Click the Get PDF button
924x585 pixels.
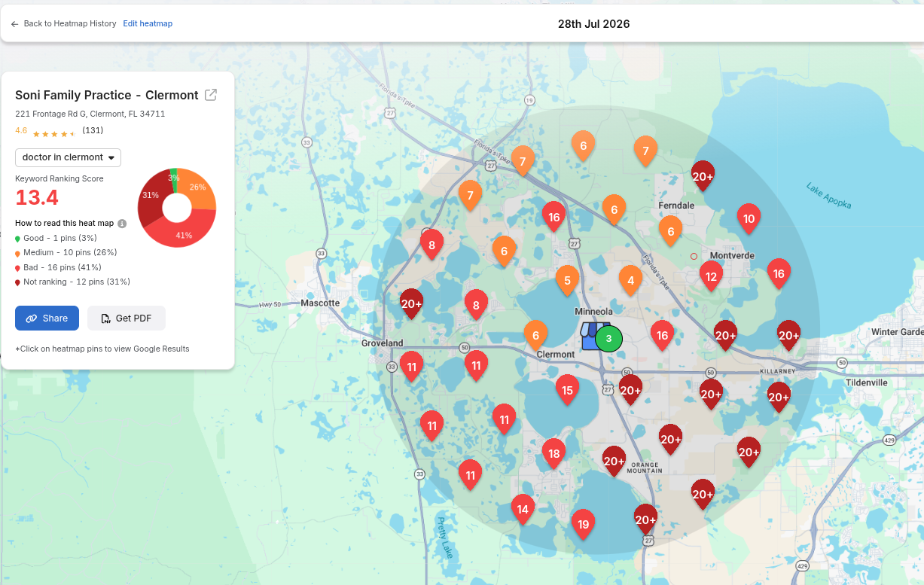tap(127, 318)
